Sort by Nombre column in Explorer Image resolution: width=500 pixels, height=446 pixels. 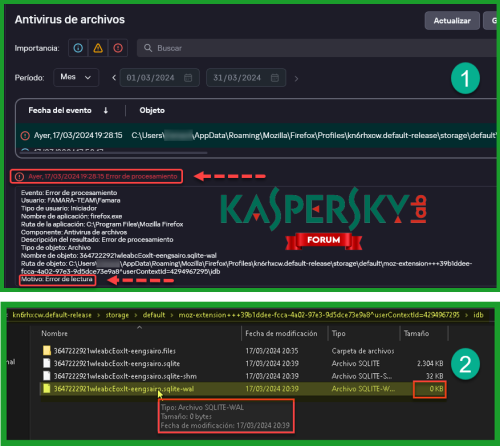pyautogui.click(x=54, y=333)
